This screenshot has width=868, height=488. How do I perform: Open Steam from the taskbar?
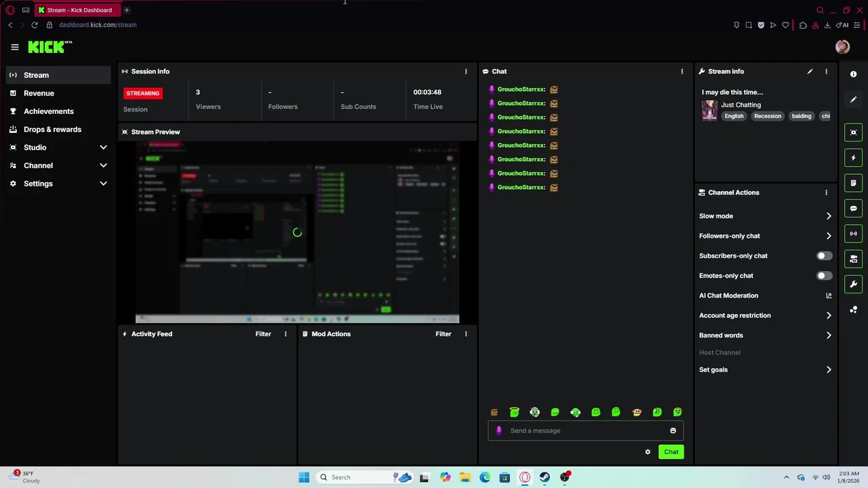click(545, 477)
